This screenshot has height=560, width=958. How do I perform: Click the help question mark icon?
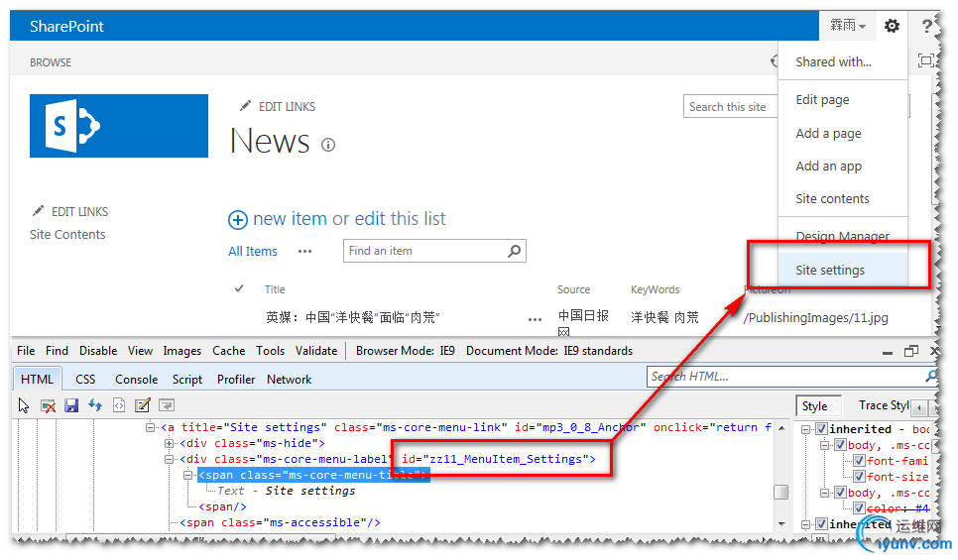927,26
